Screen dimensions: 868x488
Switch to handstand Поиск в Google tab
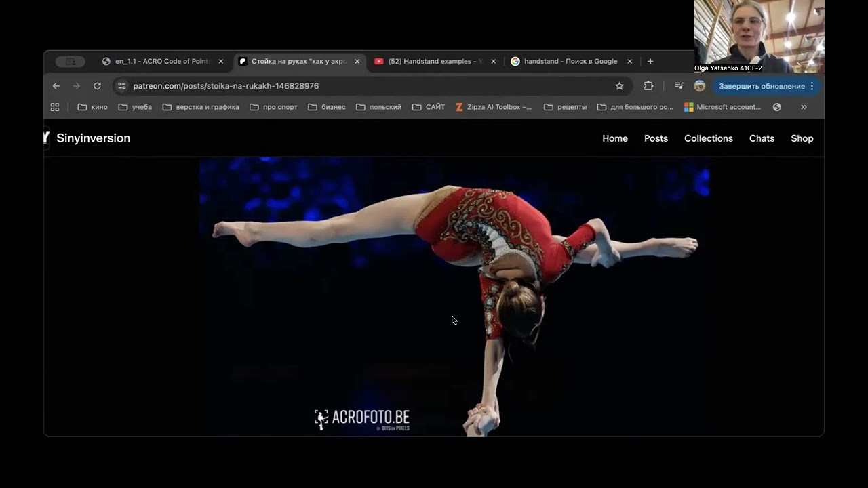tap(571, 61)
